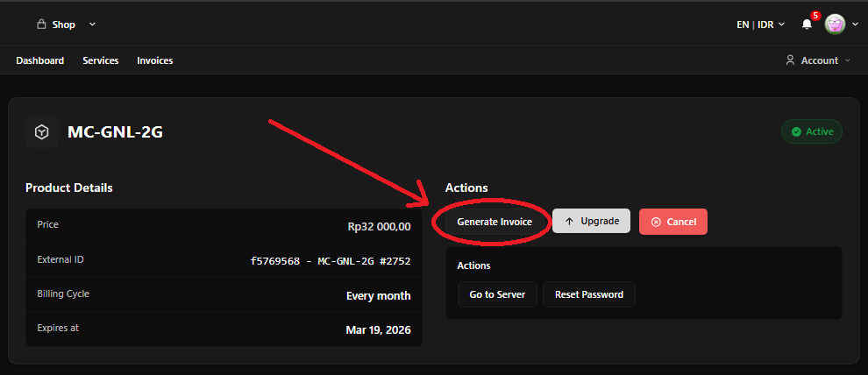The image size is (868, 375).
Task: Click the cube icon beside MC-GNL-2G
Action: [41, 131]
